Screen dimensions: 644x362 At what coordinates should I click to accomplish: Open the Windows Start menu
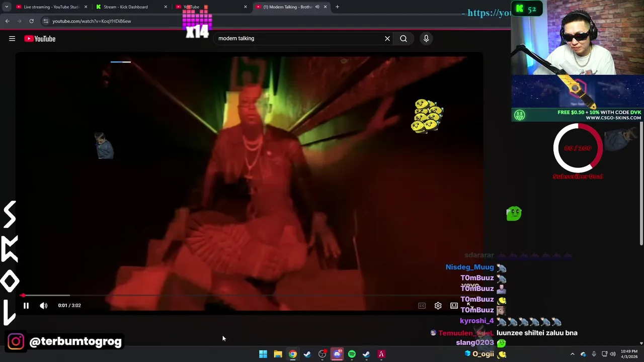pyautogui.click(x=263, y=354)
